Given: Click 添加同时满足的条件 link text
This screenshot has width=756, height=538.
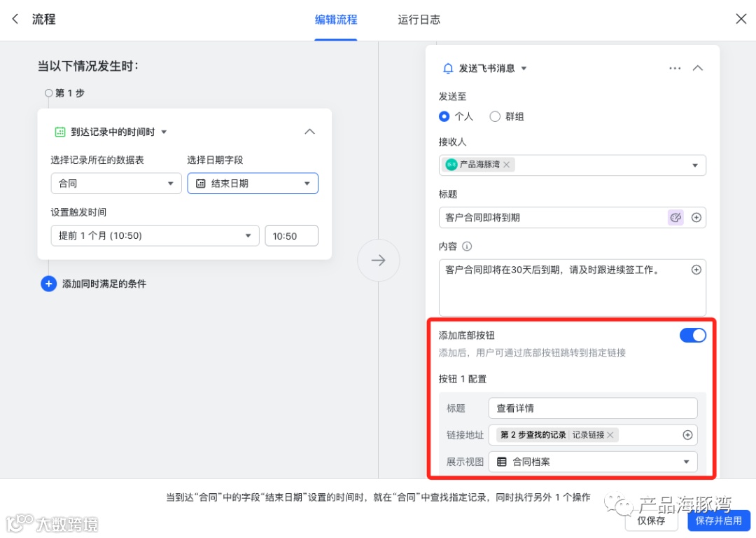Looking at the screenshot, I should [x=104, y=284].
